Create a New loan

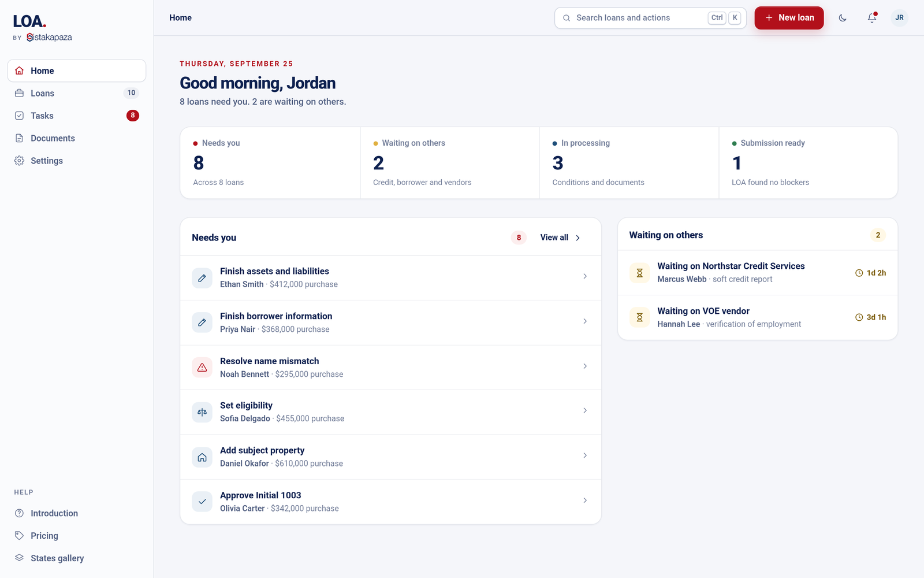pyautogui.click(x=789, y=18)
